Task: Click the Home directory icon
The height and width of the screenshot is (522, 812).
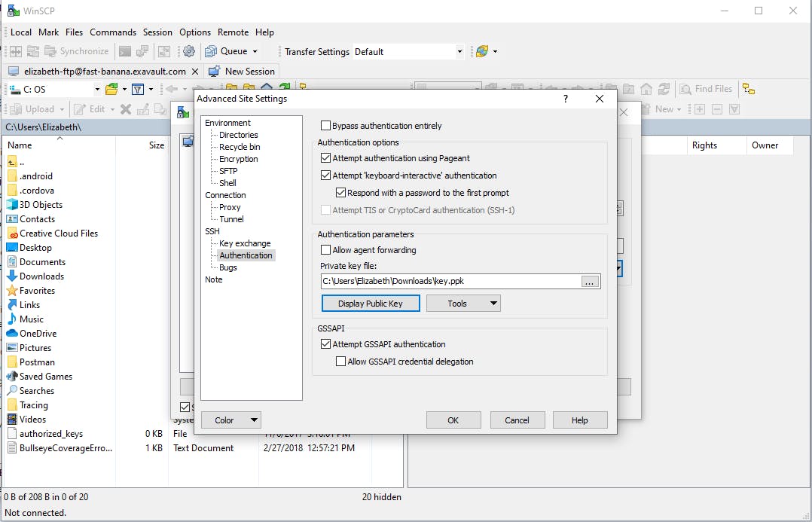Action: [646, 88]
